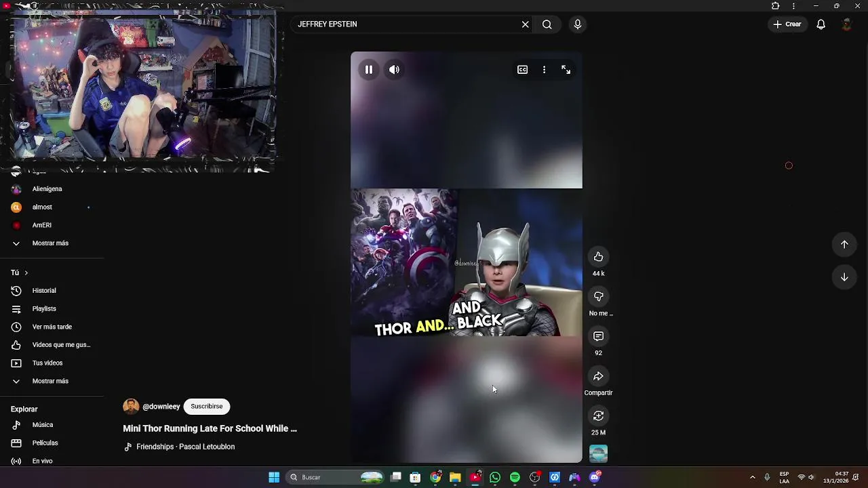Open Ver más tarde
Viewport: 868px width, 488px height.
pos(52,327)
